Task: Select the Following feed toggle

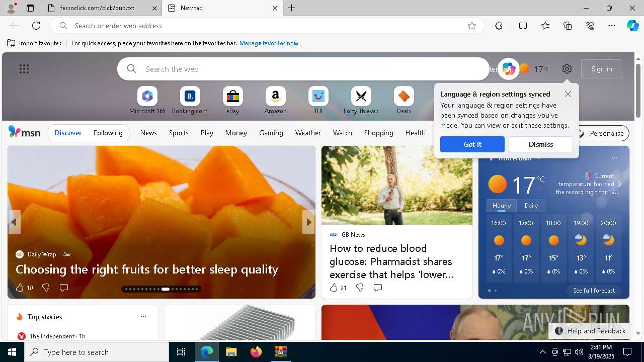Action: (108, 133)
